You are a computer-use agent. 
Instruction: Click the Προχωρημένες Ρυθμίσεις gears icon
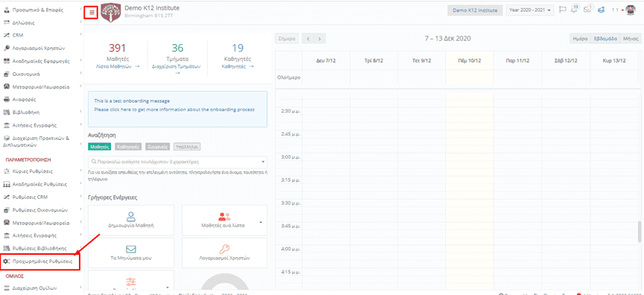point(6,261)
